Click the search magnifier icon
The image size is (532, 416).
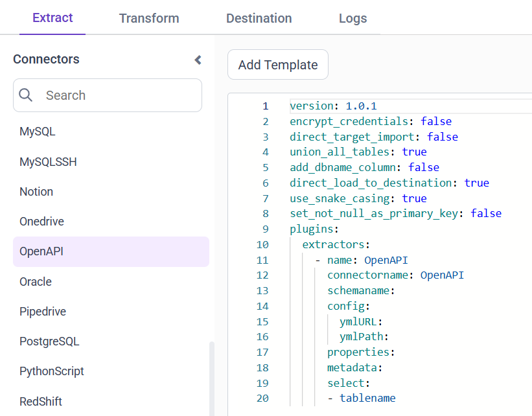coord(25,95)
